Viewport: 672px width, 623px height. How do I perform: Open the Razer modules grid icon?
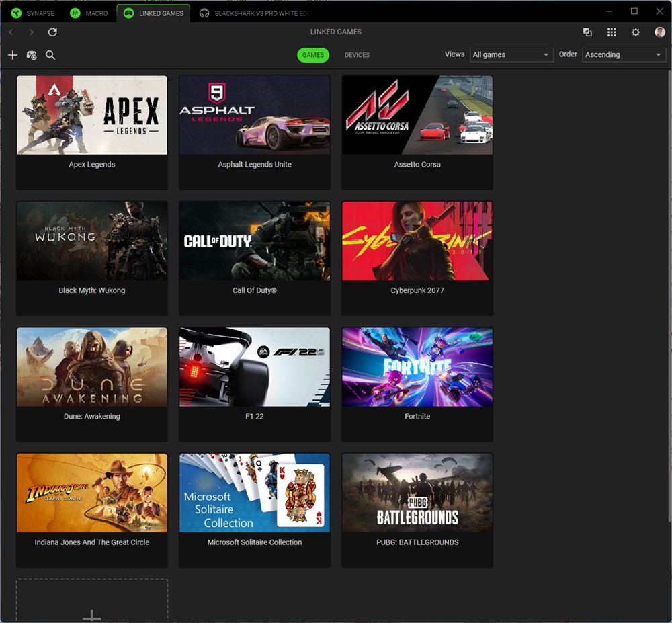tap(612, 32)
